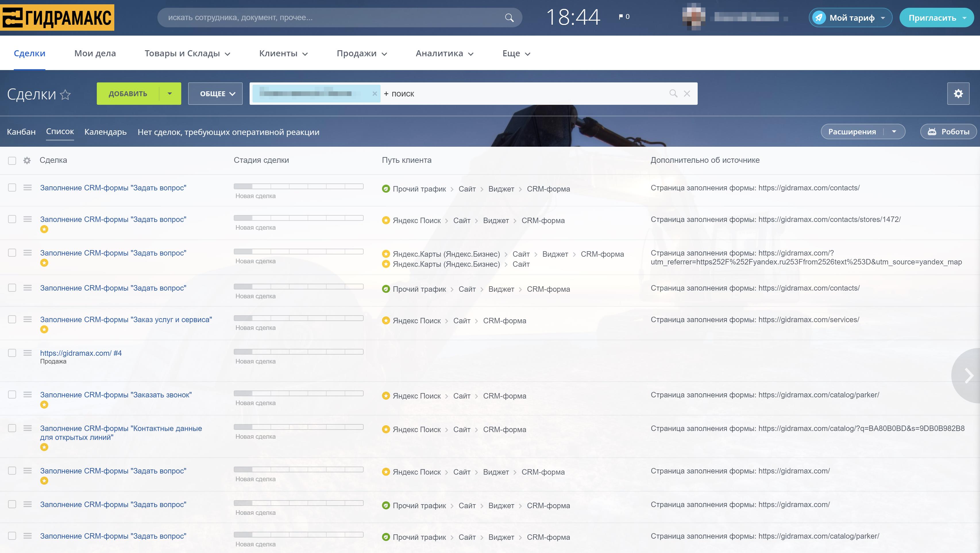
Task: Remove the applied filter chip with its X
Action: point(374,94)
